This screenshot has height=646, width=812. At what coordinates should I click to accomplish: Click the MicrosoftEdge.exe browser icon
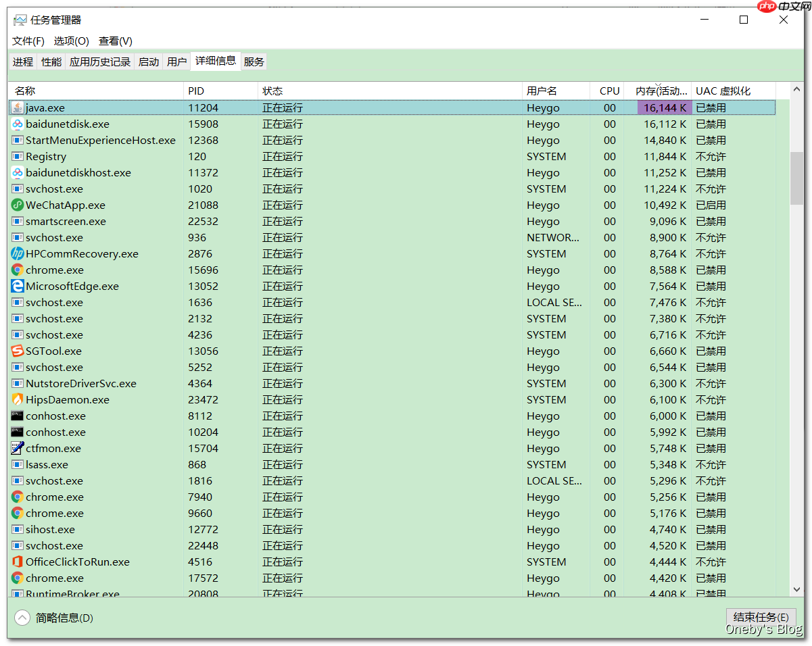click(x=16, y=286)
